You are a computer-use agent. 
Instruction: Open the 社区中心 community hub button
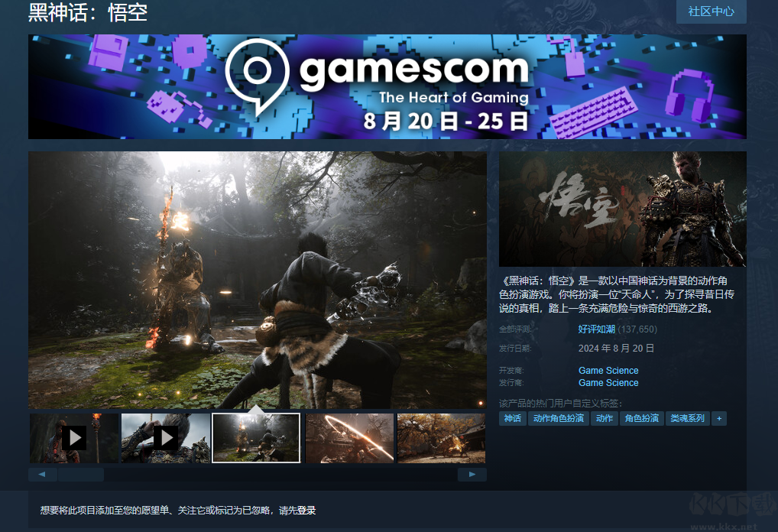click(711, 11)
